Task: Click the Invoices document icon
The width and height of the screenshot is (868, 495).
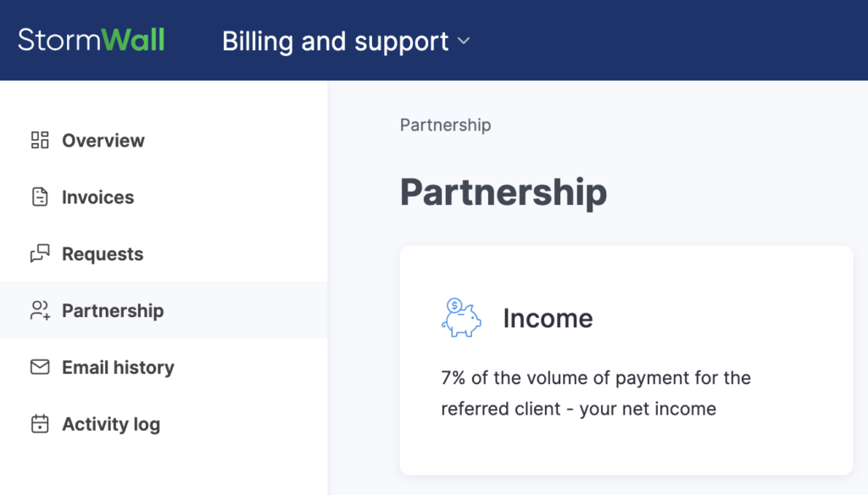Action: [x=40, y=197]
